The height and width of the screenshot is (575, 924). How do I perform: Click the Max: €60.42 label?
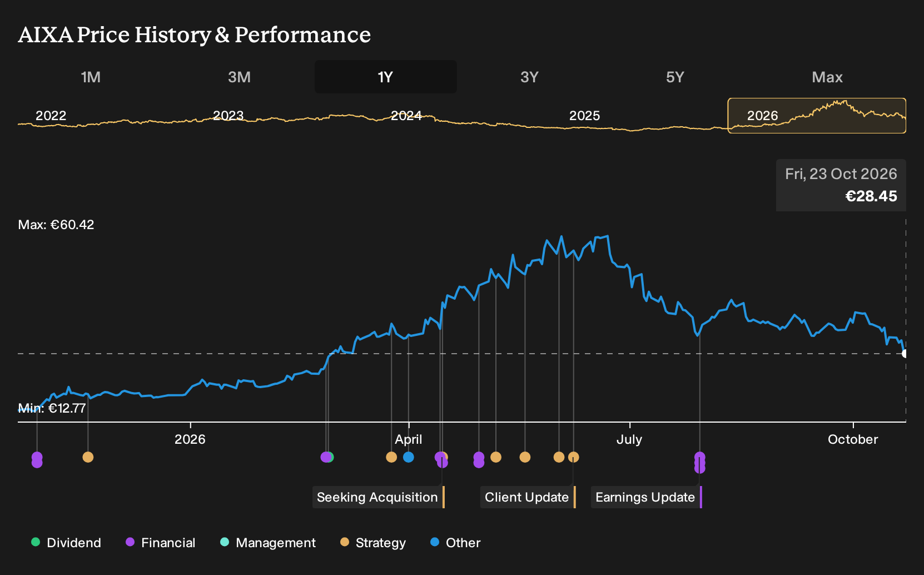[56, 225]
